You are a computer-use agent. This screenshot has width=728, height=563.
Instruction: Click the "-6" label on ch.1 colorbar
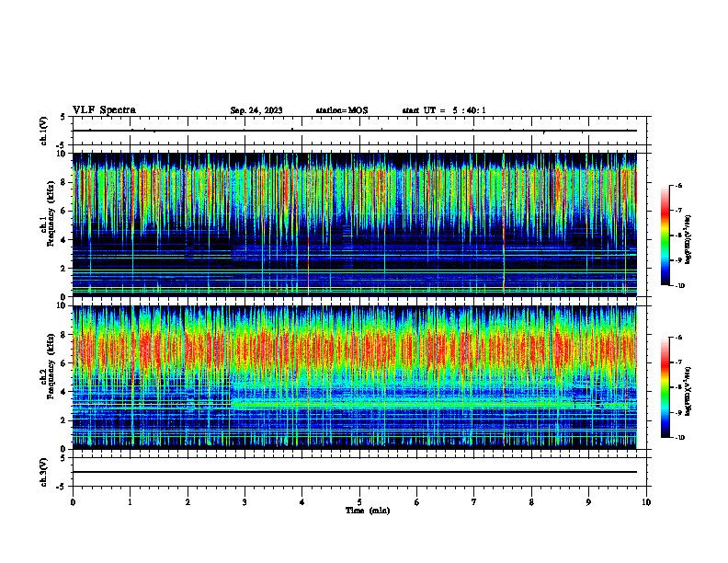click(x=678, y=186)
